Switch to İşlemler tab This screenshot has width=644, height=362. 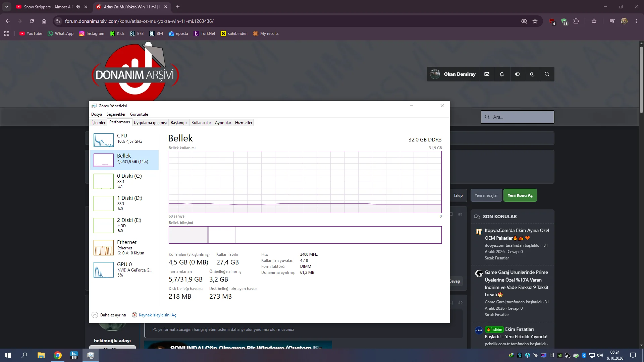click(98, 123)
